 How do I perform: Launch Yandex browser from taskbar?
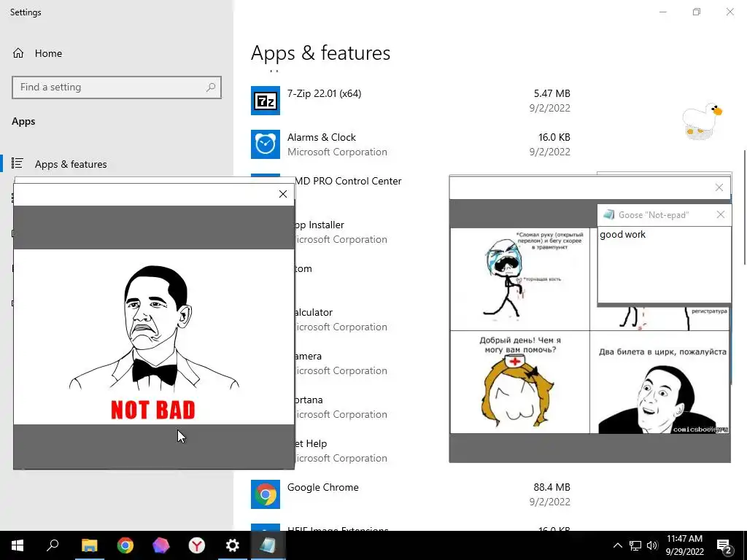(197, 545)
